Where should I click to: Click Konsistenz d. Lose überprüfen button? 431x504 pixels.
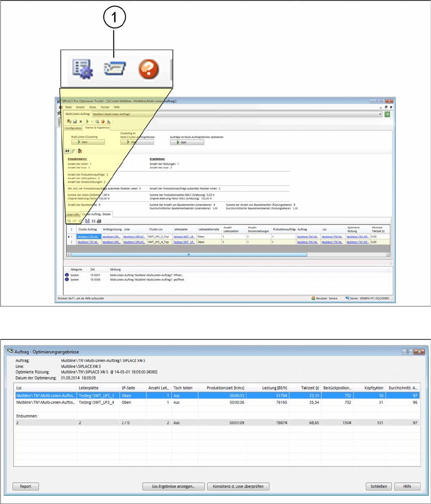point(238,486)
